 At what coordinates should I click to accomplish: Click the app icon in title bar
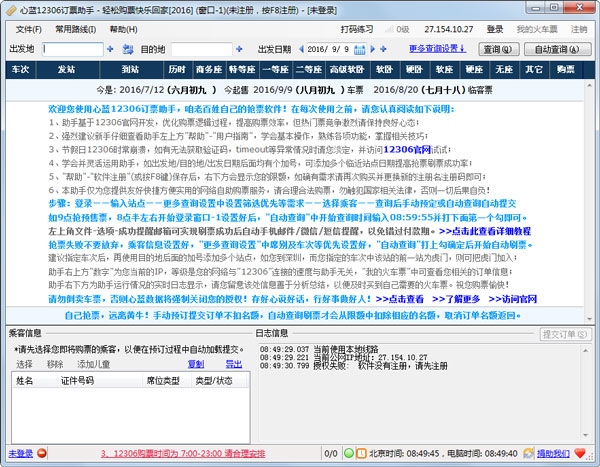[10, 9]
